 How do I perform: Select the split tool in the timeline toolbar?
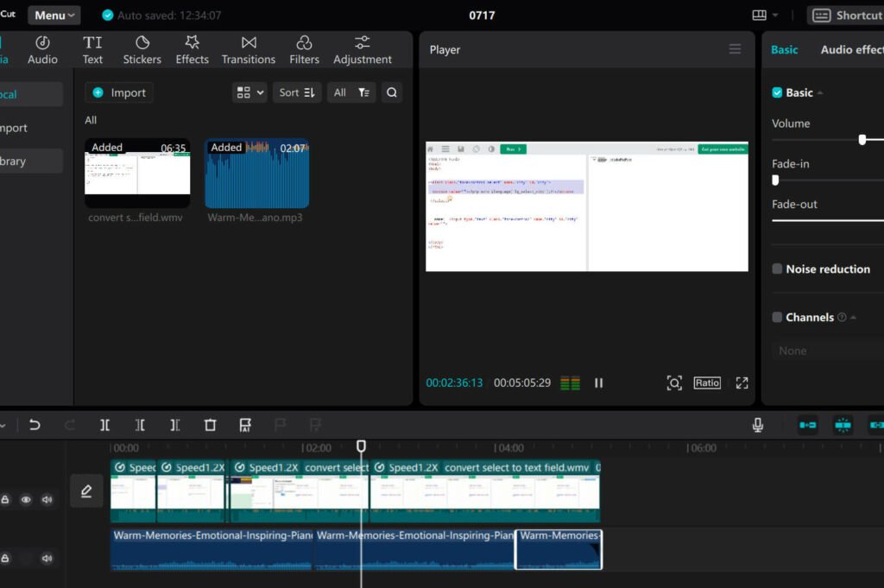tap(104, 425)
